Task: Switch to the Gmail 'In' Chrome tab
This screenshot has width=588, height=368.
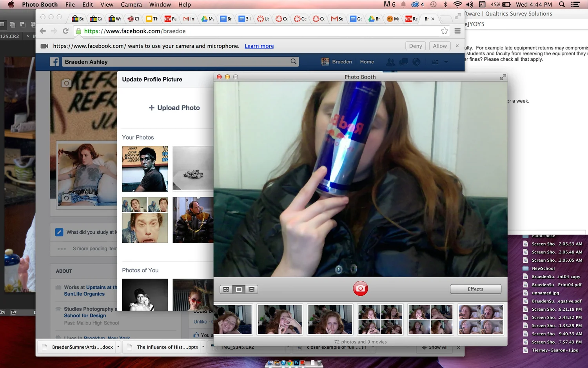Action: tap(189, 18)
